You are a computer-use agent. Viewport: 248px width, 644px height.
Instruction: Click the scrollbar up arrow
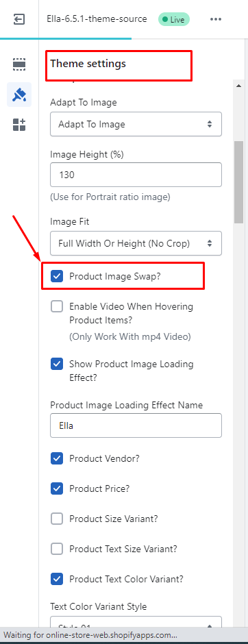[x=238, y=86]
